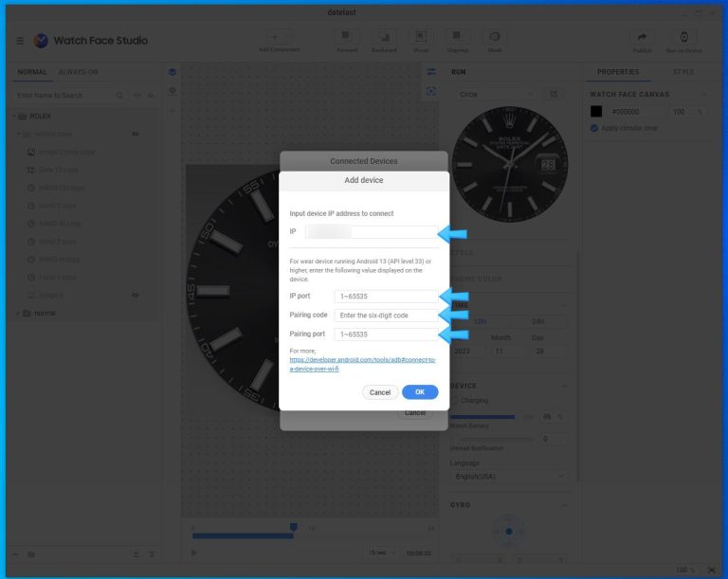Screen dimensions: 728x579
Task: Click the Group tool icon
Action: [421, 37]
